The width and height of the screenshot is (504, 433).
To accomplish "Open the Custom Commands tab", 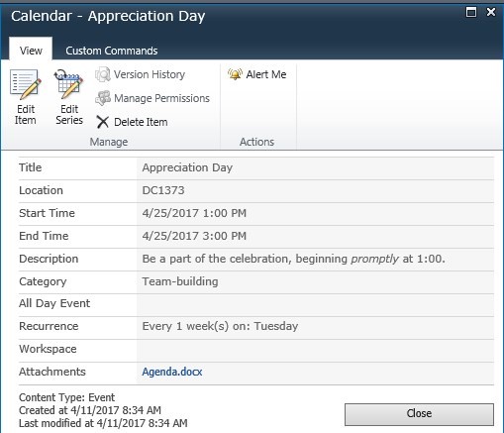I will [112, 51].
